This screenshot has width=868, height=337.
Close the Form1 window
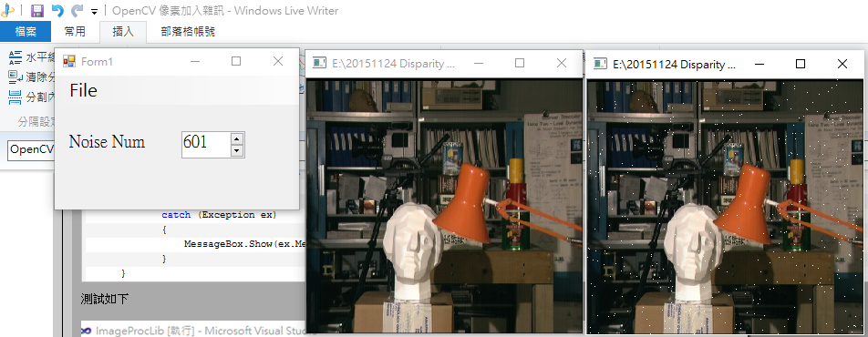tap(278, 61)
